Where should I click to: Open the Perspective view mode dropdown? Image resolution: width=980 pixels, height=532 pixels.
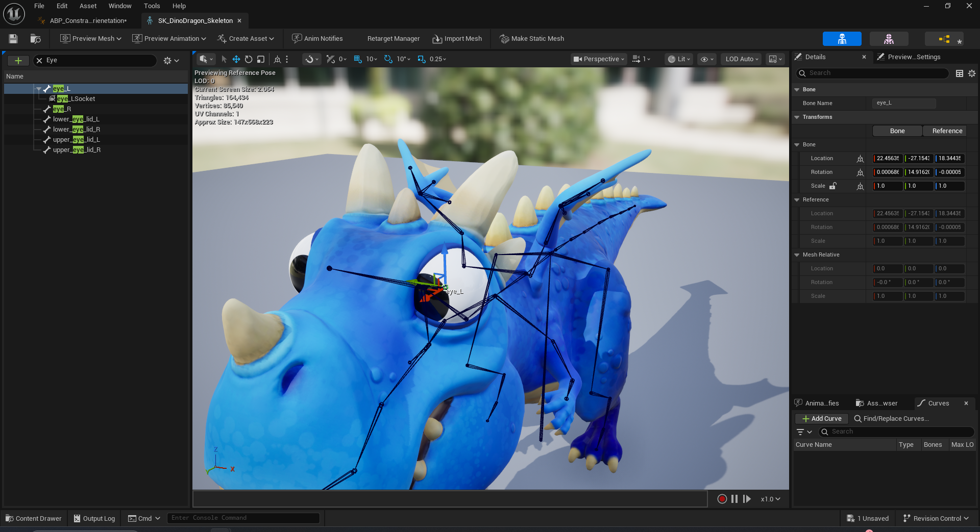tap(599, 59)
